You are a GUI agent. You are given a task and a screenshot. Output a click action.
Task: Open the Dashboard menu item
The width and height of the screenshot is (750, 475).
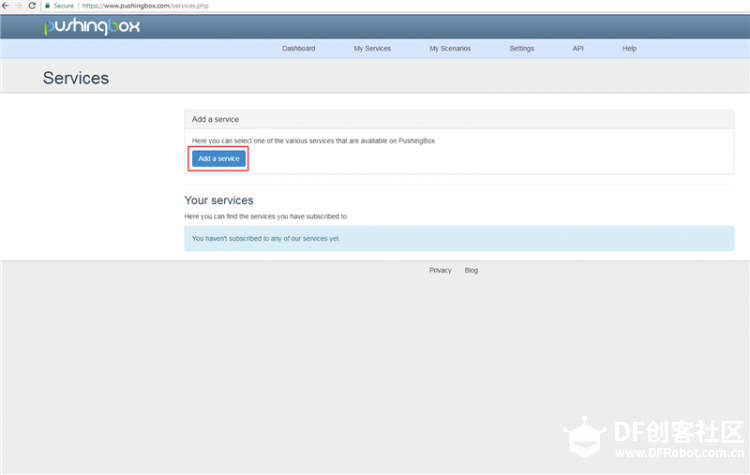point(298,48)
